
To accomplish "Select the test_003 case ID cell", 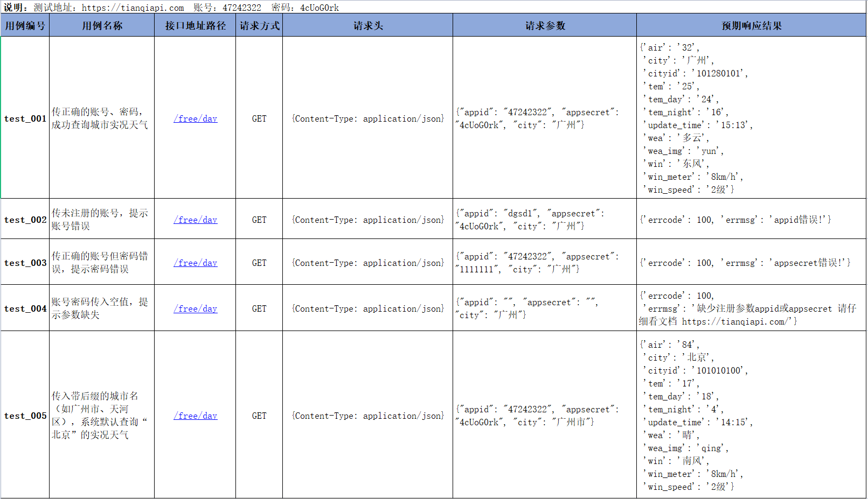I will (x=25, y=263).
